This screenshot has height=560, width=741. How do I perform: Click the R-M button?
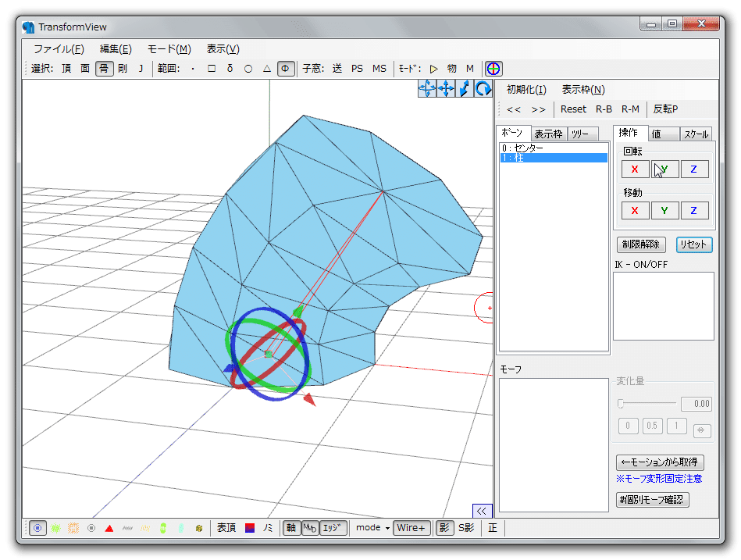tap(630, 109)
